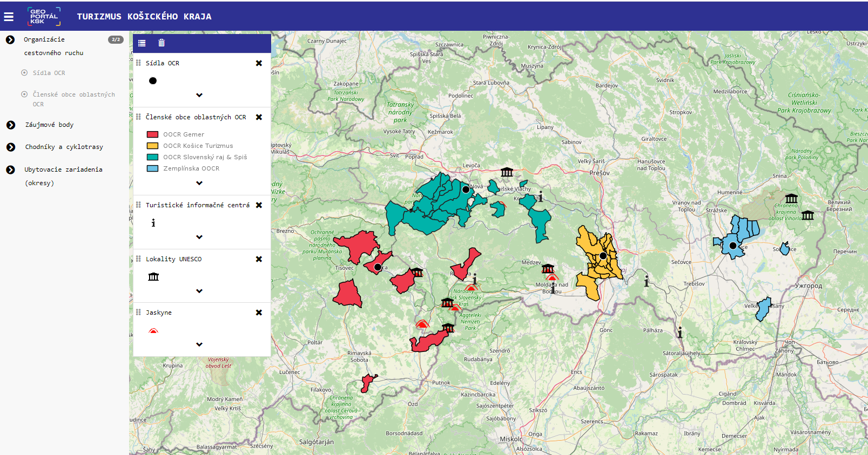The image size is (868, 455).
Task: Expand chevron under Zemplínska OOCR legend
Action: click(199, 183)
